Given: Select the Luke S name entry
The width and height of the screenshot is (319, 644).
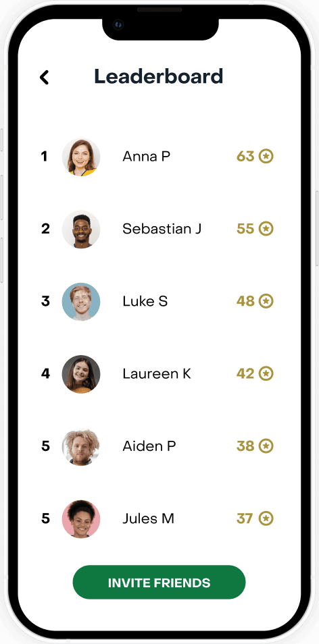Looking at the screenshot, I should tap(145, 301).
